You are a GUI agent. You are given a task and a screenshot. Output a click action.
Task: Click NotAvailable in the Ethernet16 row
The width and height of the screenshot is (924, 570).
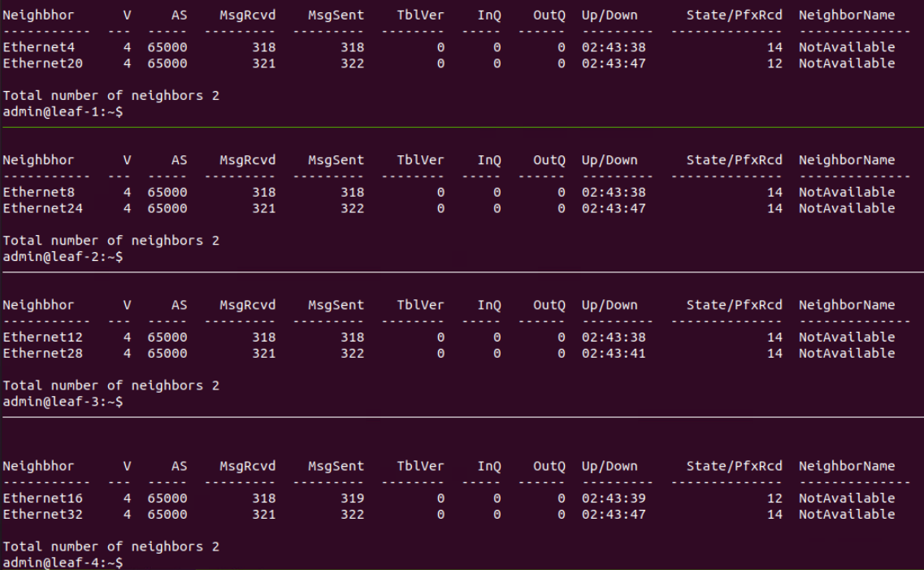click(x=847, y=498)
